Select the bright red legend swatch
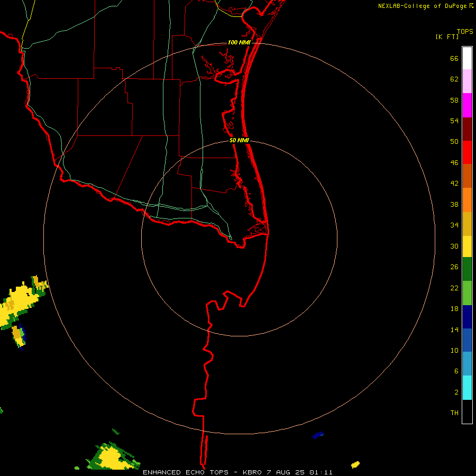The height and width of the screenshot is (476, 476). pyautogui.click(x=467, y=152)
